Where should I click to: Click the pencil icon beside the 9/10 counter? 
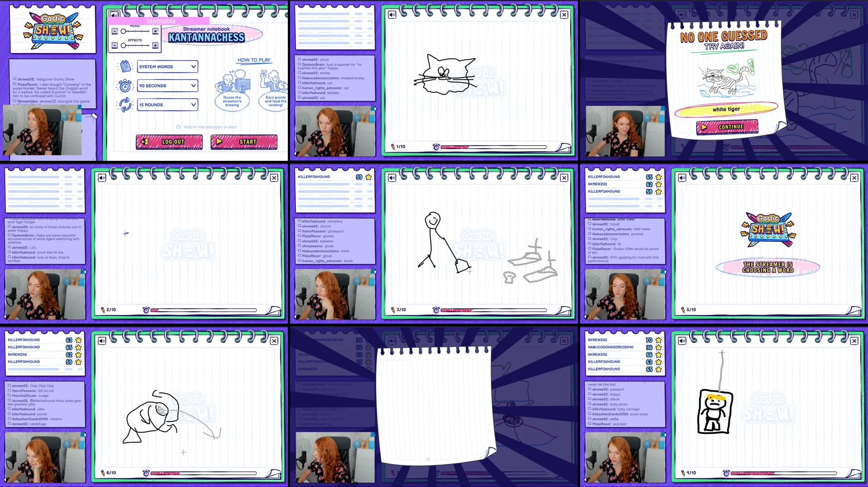point(683,473)
